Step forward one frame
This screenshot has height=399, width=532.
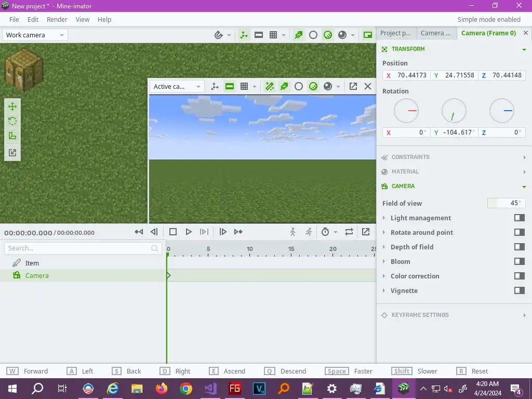222,232
